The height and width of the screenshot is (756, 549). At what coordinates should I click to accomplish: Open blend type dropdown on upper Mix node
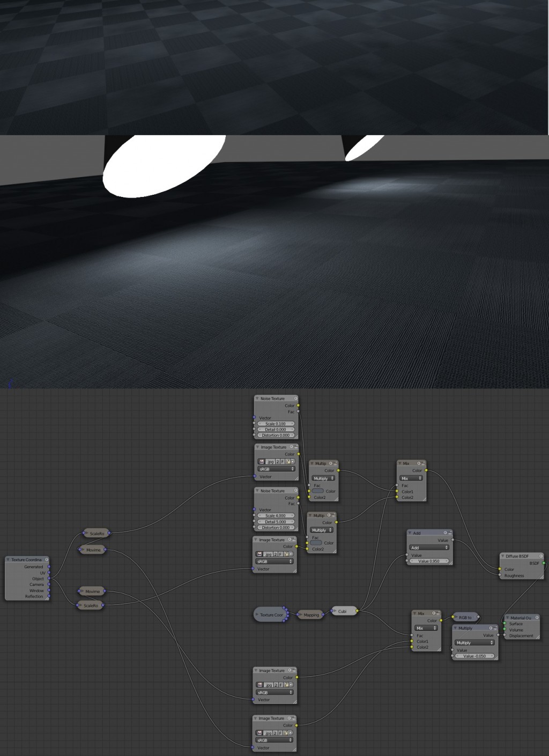411,478
